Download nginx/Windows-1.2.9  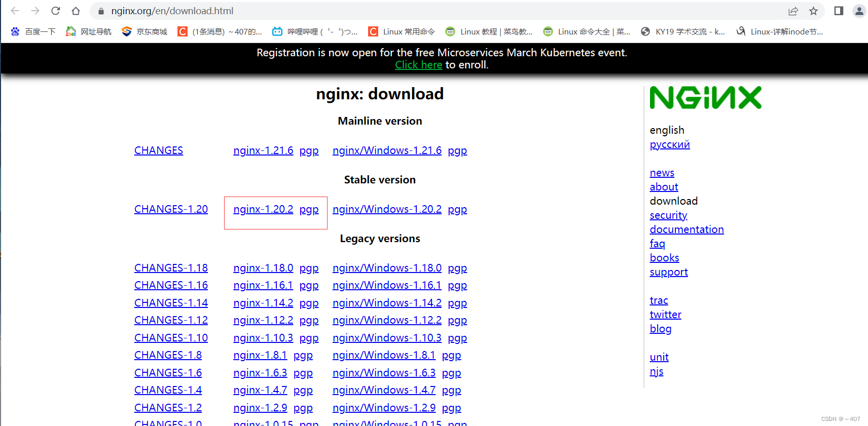[384, 408]
